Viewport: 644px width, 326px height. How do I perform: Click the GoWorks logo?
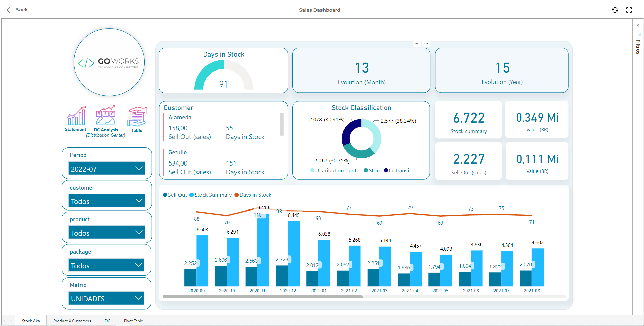point(109,62)
